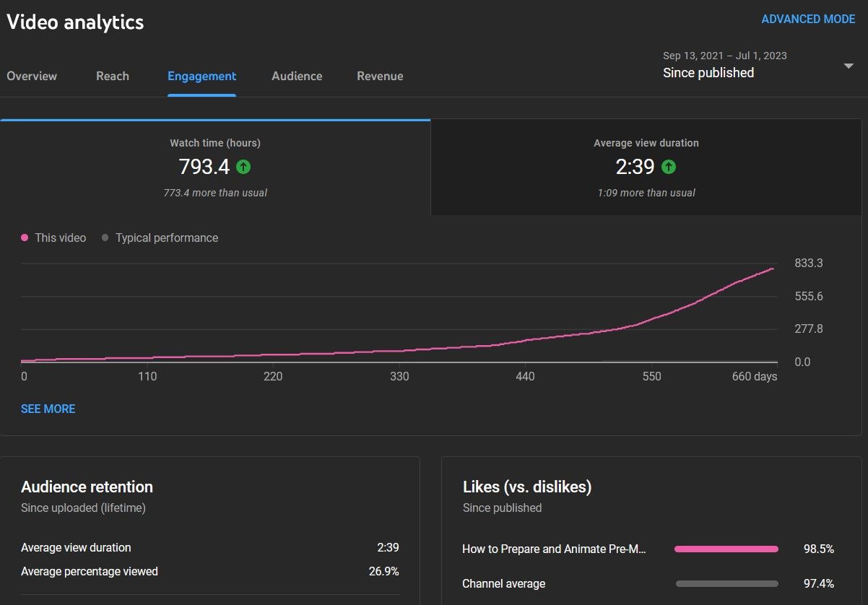The image size is (868, 605).
Task: Switch to the Audience tab
Action: 297,76
